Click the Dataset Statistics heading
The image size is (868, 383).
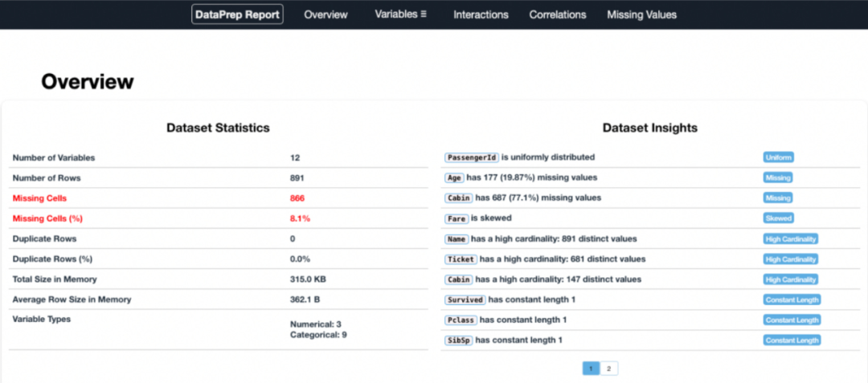[x=218, y=128]
